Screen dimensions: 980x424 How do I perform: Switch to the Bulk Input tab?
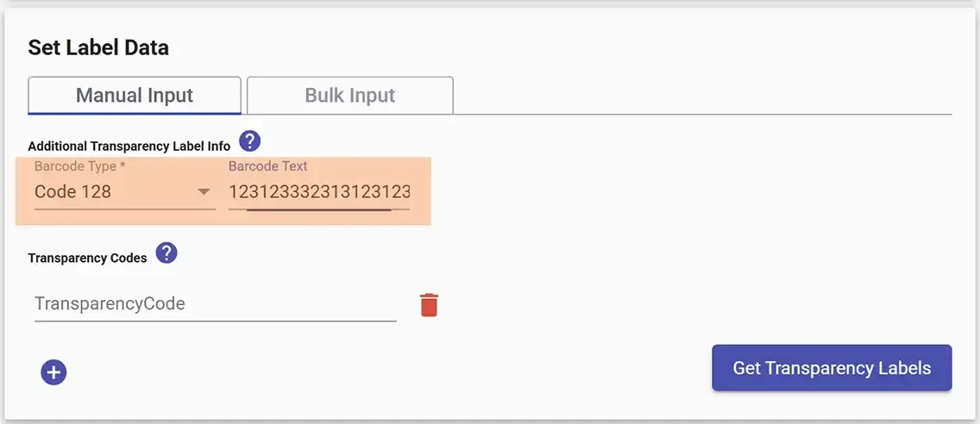pyautogui.click(x=350, y=96)
